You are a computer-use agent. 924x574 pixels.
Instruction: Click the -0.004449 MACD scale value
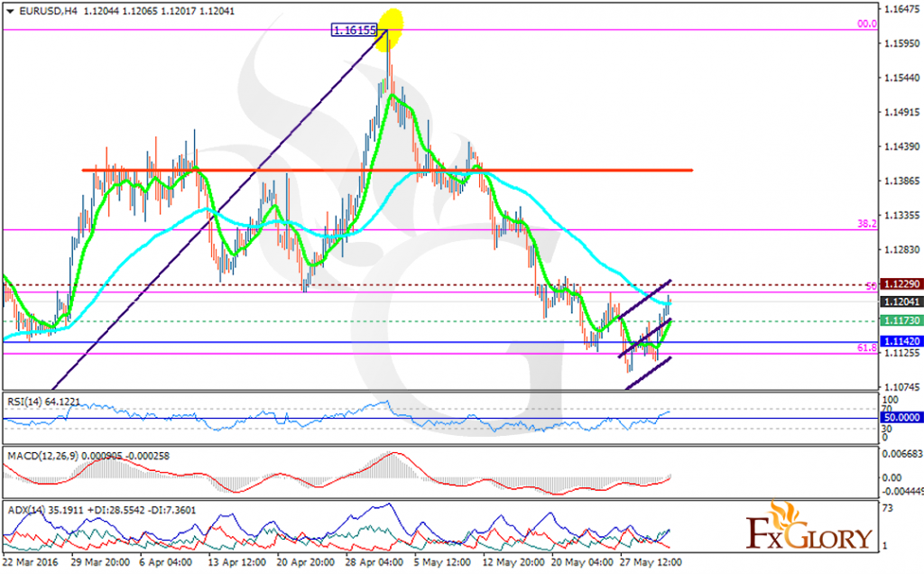902,490
